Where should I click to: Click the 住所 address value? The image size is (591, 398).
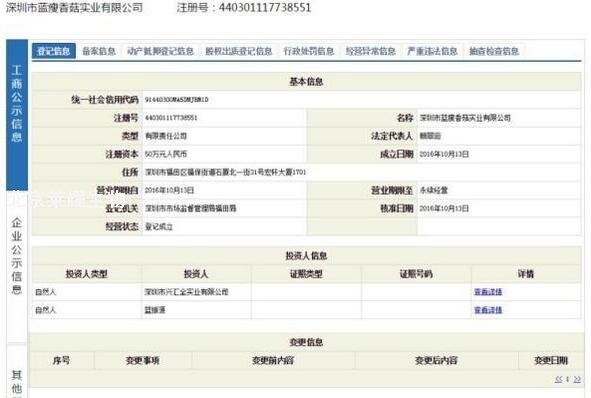point(225,172)
